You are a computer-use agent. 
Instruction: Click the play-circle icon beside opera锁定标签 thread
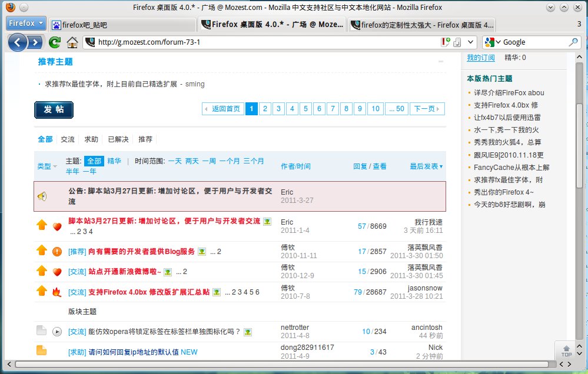57,332
